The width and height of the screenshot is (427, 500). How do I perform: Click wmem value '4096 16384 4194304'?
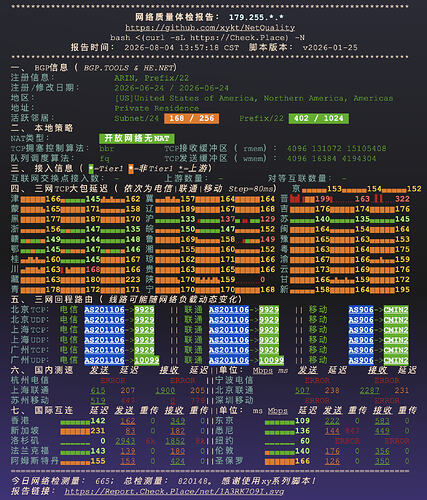[x=331, y=158]
